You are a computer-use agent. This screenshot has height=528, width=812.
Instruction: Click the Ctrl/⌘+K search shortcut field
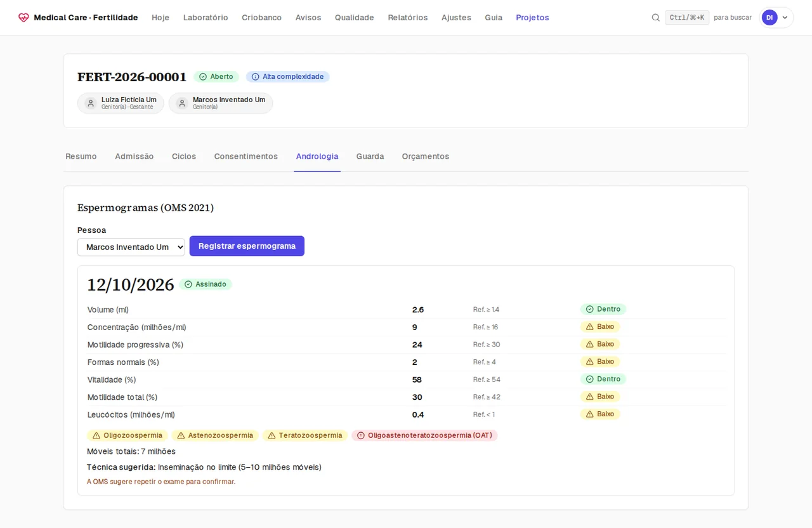tap(687, 18)
